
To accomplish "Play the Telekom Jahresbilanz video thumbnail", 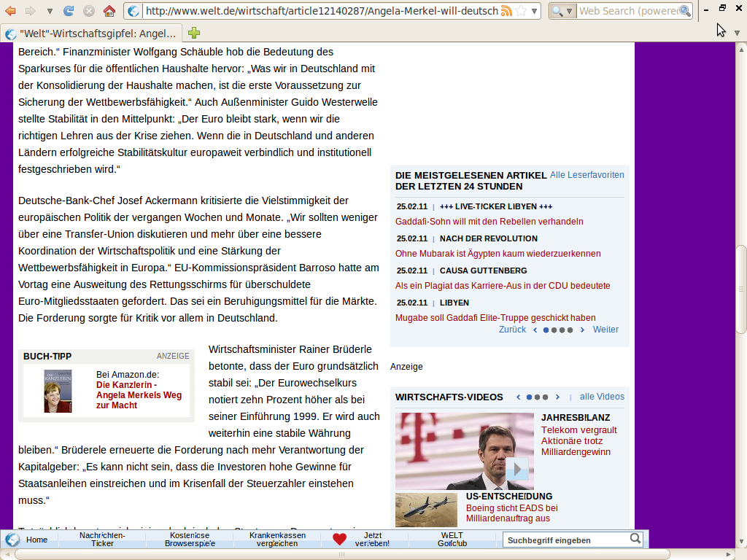I will click(x=465, y=451).
